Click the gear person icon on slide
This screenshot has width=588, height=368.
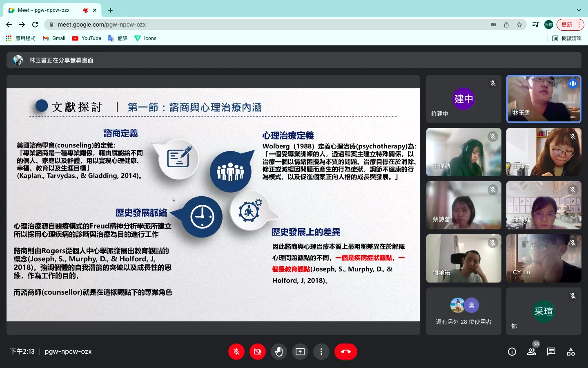click(250, 210)
